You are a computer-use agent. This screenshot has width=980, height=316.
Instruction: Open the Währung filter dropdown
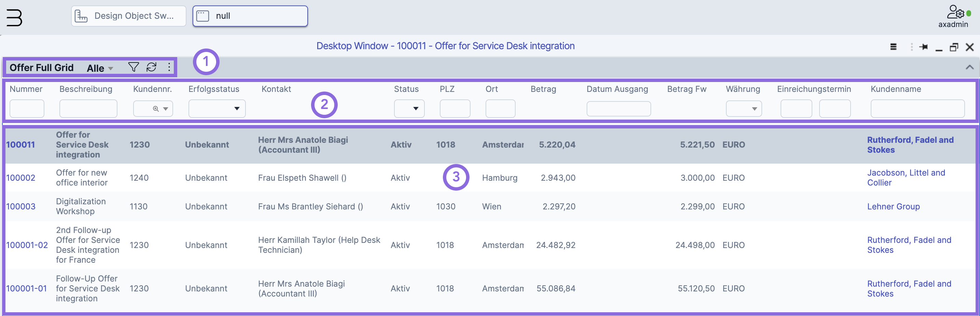(743, 109)
